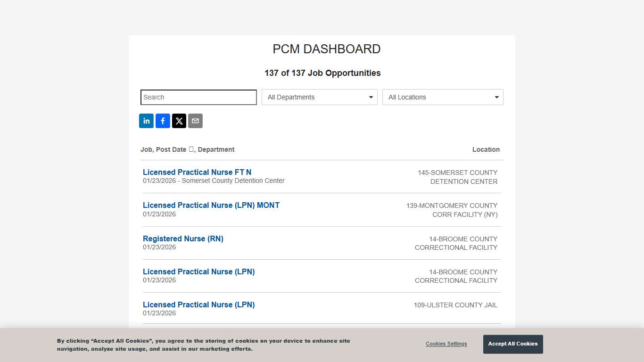Open Cookies Settings
Viewport: 644px width, 362px height.
pyautogui.click(x=446, y=344)
